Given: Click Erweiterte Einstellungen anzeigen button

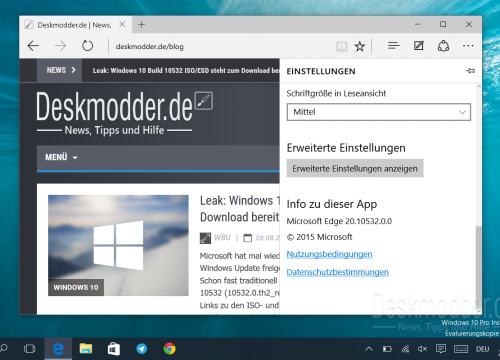Looking at the screenshot, I should pyautogui.click(x=355, y=168).
